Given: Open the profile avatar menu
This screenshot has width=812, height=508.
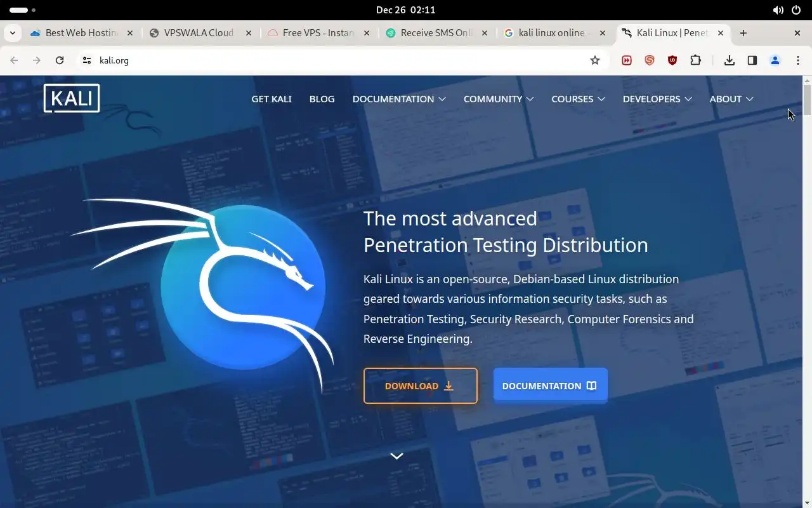Looking at the screenshot, I should (x=775, y=60).
